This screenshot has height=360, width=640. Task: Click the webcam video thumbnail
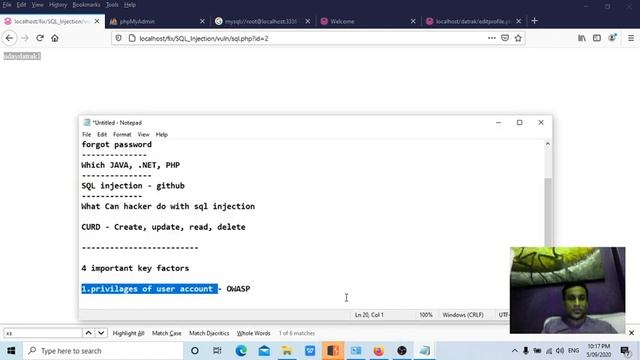567,290
